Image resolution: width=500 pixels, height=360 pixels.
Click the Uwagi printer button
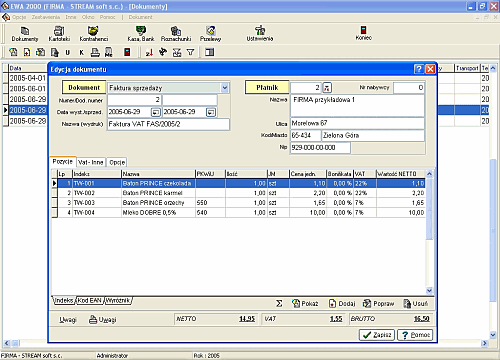103,320
